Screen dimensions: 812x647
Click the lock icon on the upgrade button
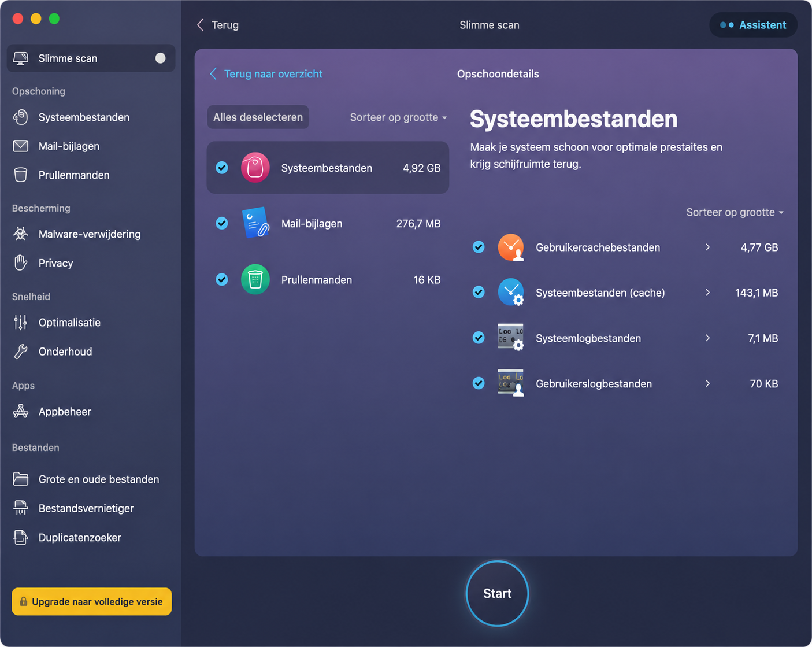point(23,601)
